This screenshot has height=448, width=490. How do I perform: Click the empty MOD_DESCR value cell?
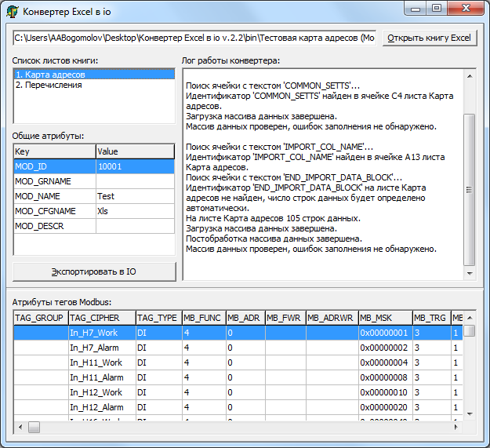click(x=134, y=226)
